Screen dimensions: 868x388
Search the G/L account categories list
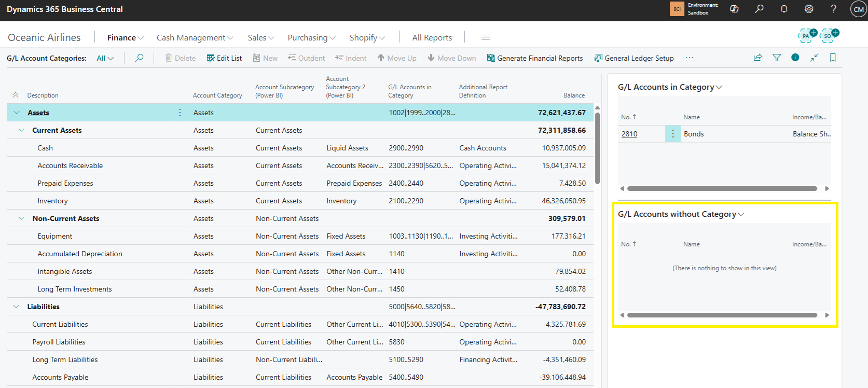pos(139,58)
